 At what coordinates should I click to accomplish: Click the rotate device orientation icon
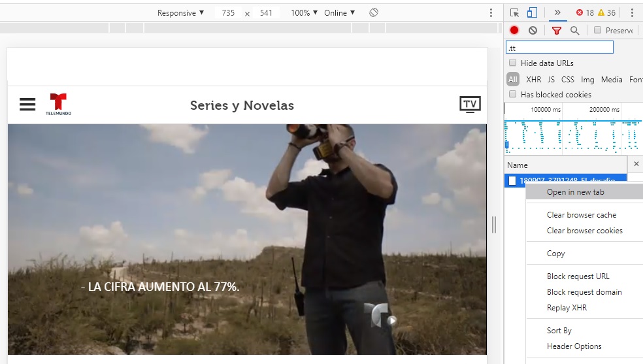pos(374,12)
